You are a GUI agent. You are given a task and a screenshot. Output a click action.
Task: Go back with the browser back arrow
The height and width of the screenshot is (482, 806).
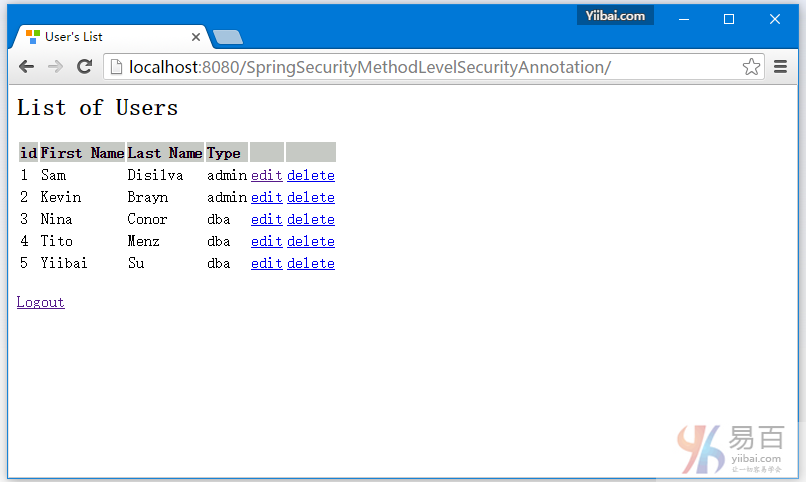click(26, 67)
